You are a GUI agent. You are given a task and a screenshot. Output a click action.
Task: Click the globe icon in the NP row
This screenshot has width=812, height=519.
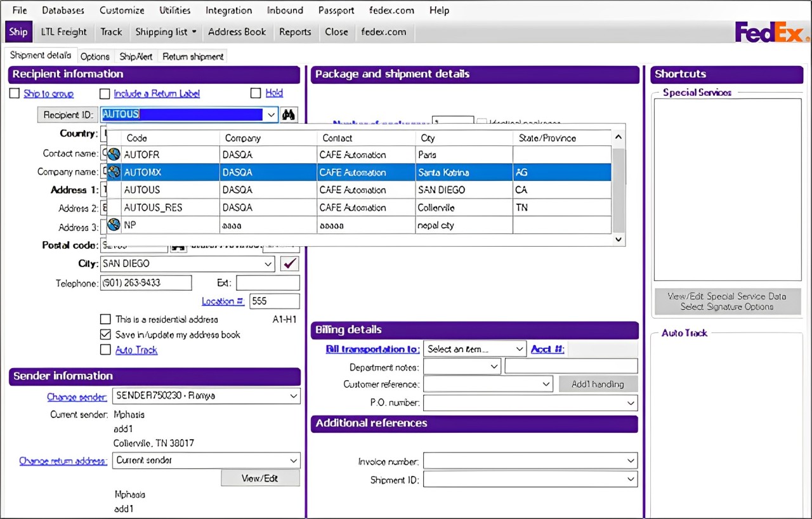[114, 225]
